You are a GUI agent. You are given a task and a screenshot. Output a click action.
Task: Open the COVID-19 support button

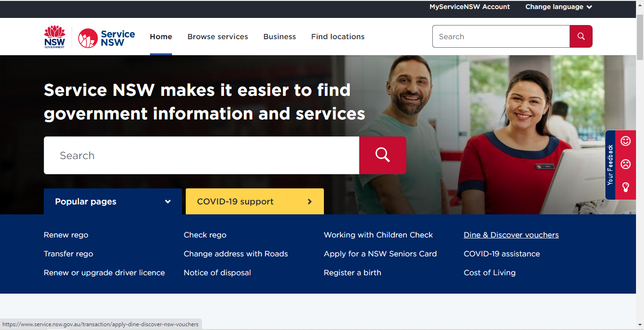[255, 202]
